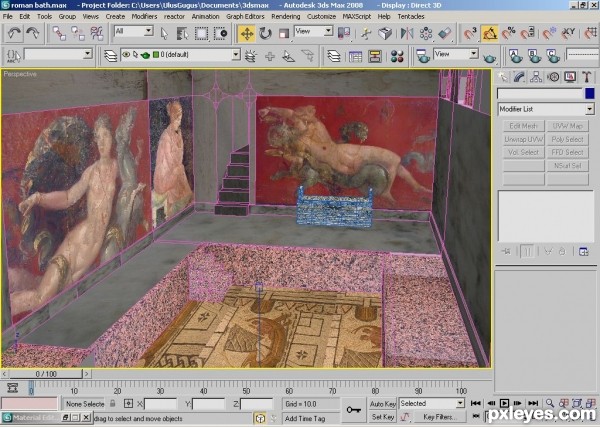Click the Unwrap UVW modifier button
The width and height of the screenshot is (600, 427).
point(523,139)
